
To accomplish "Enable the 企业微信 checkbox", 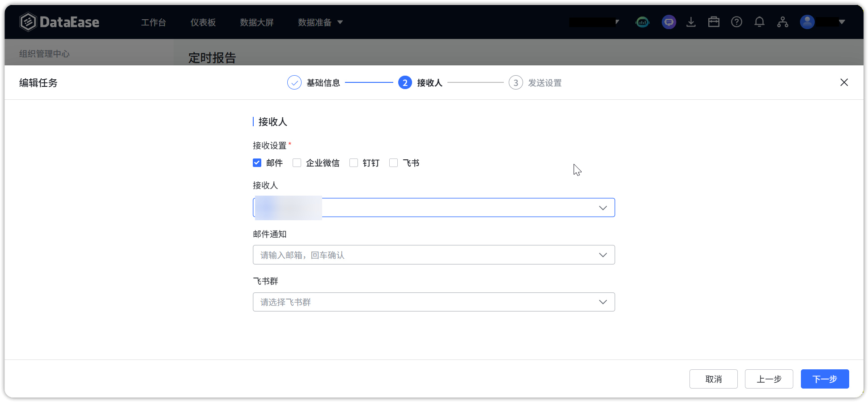I will [297, 163].
